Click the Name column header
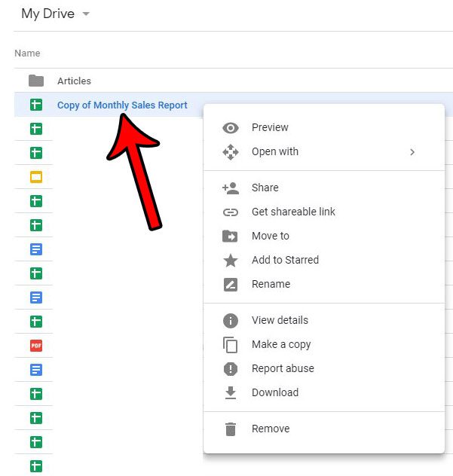Viewport: 453px width, 476px height. point(27,53)
